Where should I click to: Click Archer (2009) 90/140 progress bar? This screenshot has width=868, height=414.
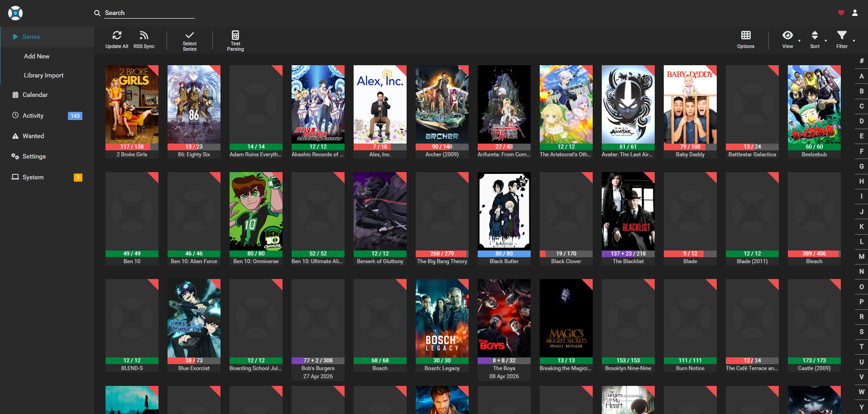[442, 147]
